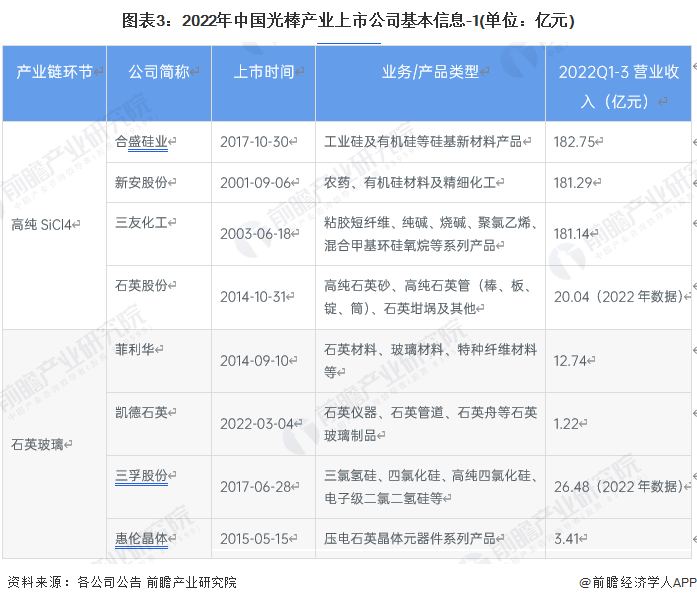The width and height of the screenshot is (697, 603).
Task: Click product cell starting '石英仪器、石英管道'
Action: [430, 424]
